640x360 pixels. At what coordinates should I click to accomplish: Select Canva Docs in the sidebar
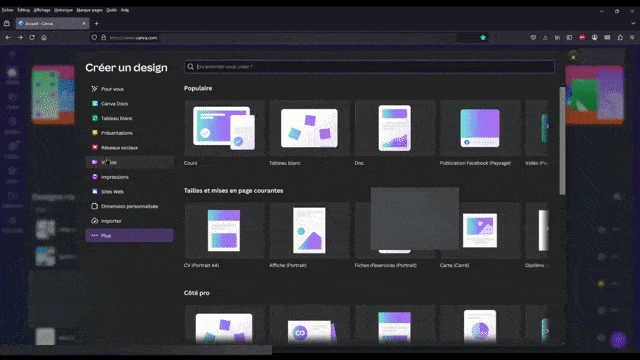129,103
